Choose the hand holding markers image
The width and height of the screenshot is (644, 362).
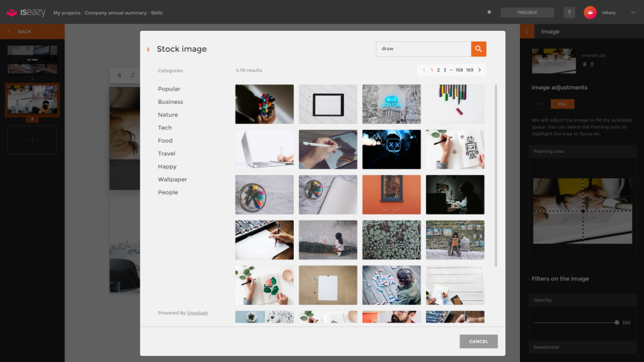point(264,105)
